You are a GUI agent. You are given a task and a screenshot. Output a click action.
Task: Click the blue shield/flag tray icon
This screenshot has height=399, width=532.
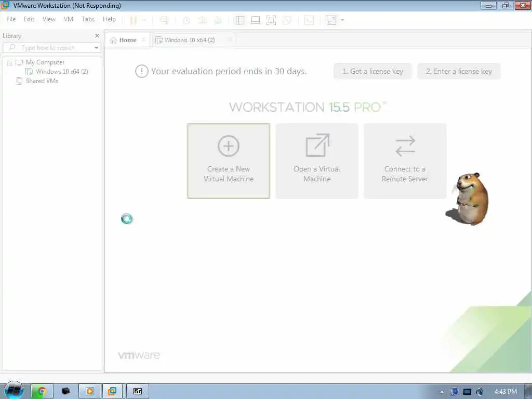[454, 392]
